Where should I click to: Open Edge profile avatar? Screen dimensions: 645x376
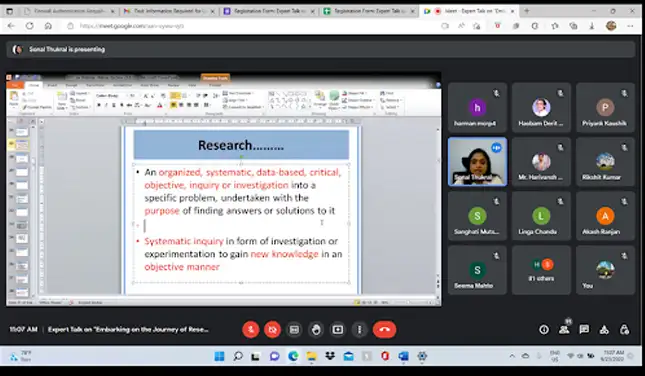click(611, 26)
